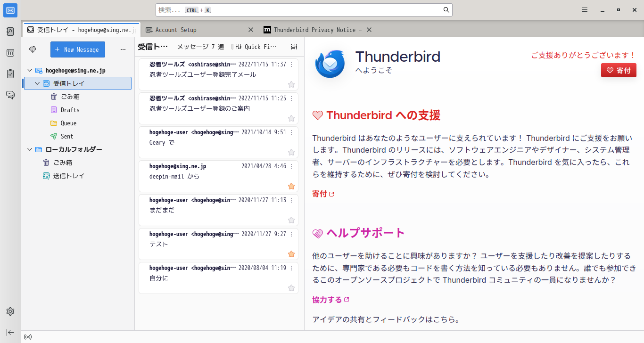The height and width of the screenshot is (343, 644).
Task: Unstar the "テスト" message
Action: [x=291, y=254]
